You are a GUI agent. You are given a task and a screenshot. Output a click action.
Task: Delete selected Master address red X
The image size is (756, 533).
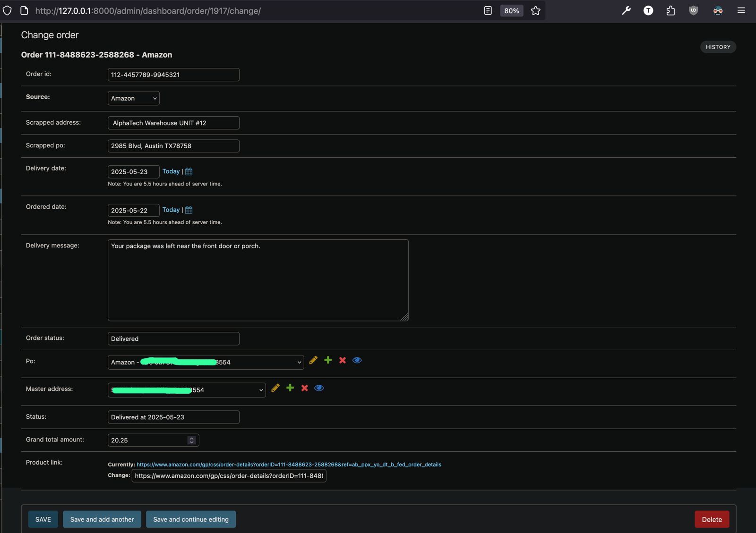pyautogui.click(x=305, y=388)
